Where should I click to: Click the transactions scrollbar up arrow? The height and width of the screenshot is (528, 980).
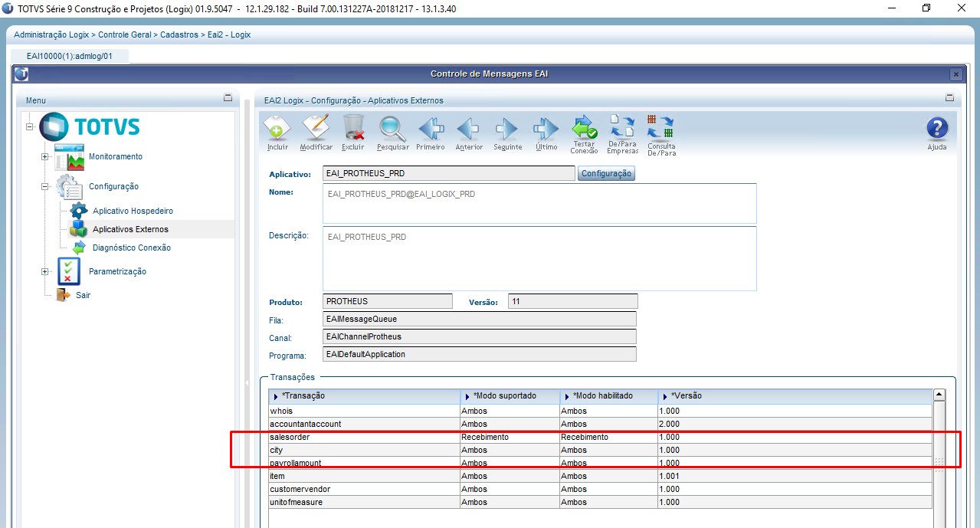pyautogui.click(x=939, y=395)
